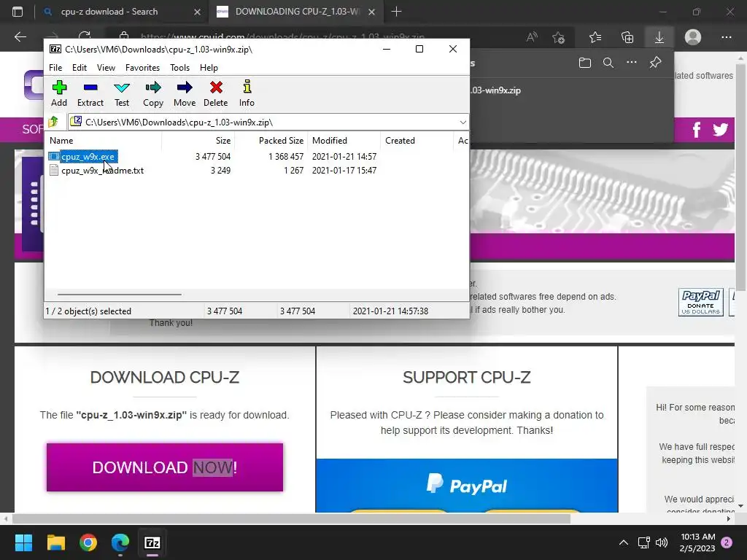The height and width of the screenshot is (560, 747).
Task: Open the Edit menu in 7-Zip
Action: coord(79,68)
